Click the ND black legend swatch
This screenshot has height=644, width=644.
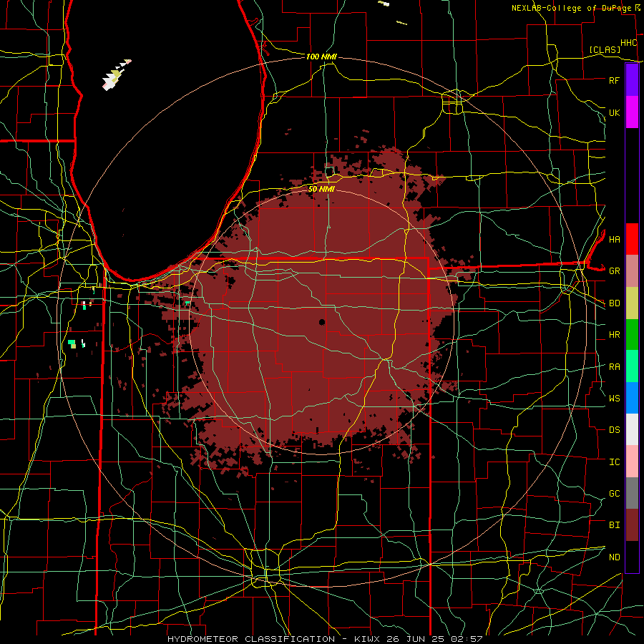(632, 557)
